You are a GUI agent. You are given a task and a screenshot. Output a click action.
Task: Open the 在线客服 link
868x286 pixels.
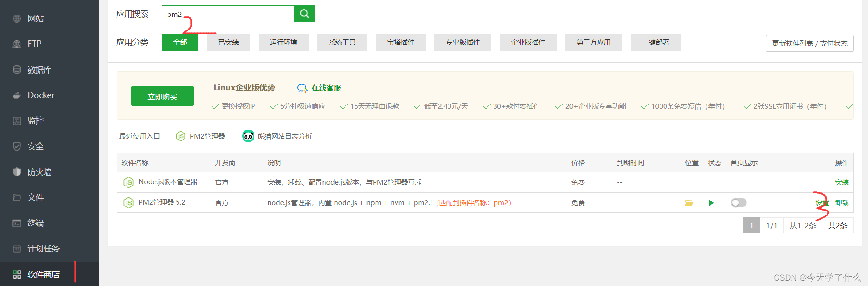coord(326,88)
